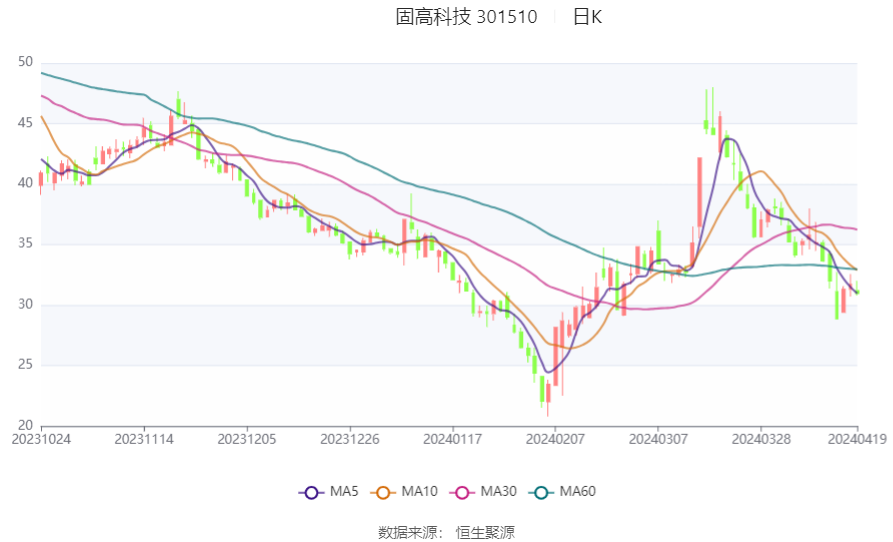Click the 数据来源 caption text
Image resolution: width=893 pixels, height=542 pixels.
(x=410, y=532)
